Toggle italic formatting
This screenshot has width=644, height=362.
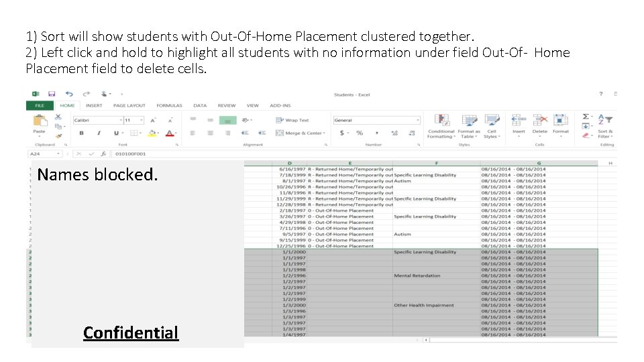tap(99, 133)
